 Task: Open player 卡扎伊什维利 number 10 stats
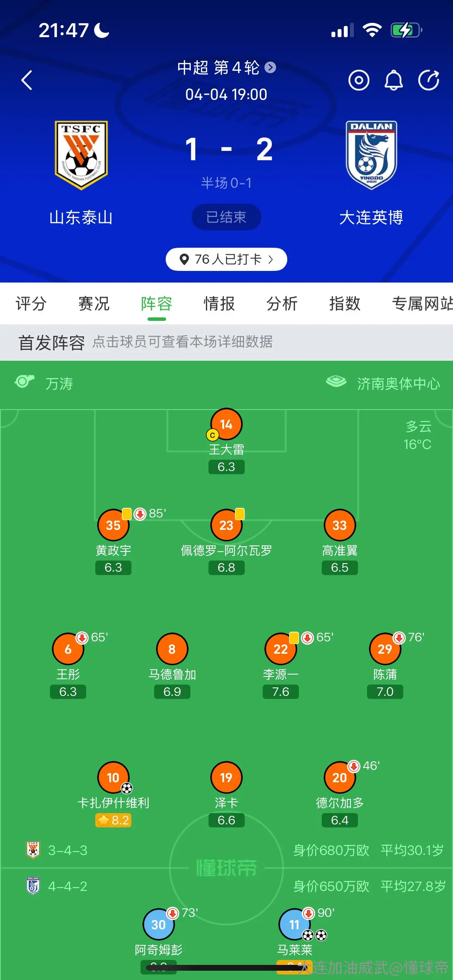click(x=113, y=778)
